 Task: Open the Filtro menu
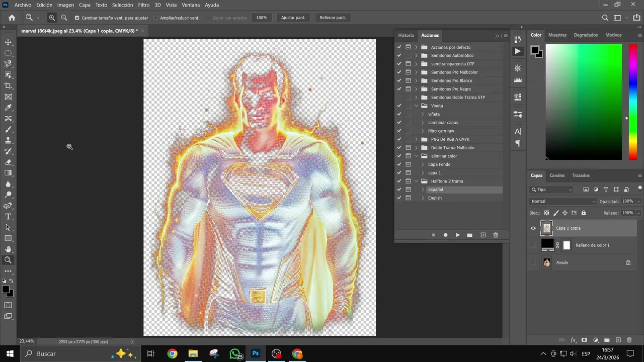point(144,5)
